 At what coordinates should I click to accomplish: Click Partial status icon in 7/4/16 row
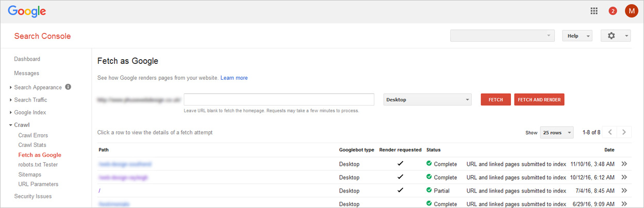pos(429,190)
